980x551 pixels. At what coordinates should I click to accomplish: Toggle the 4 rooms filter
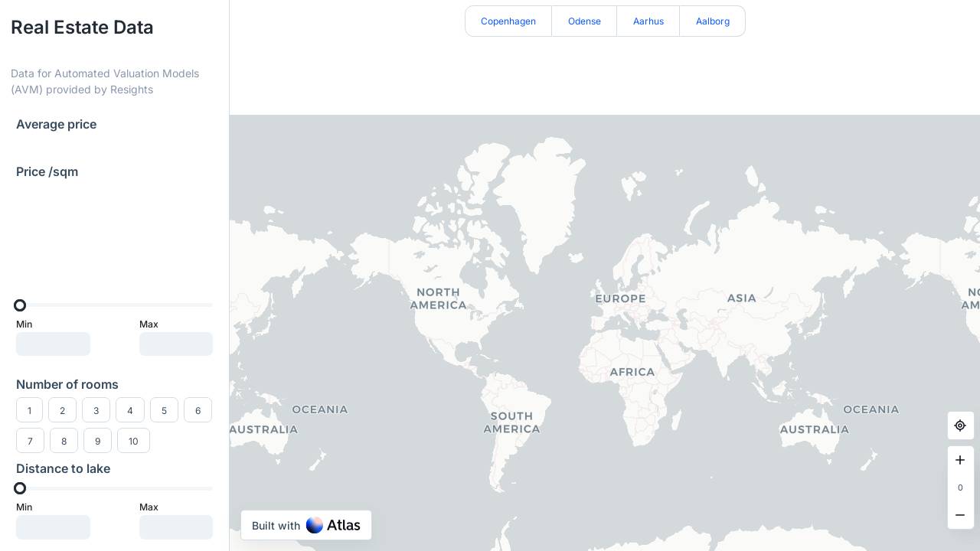[129, 410]
